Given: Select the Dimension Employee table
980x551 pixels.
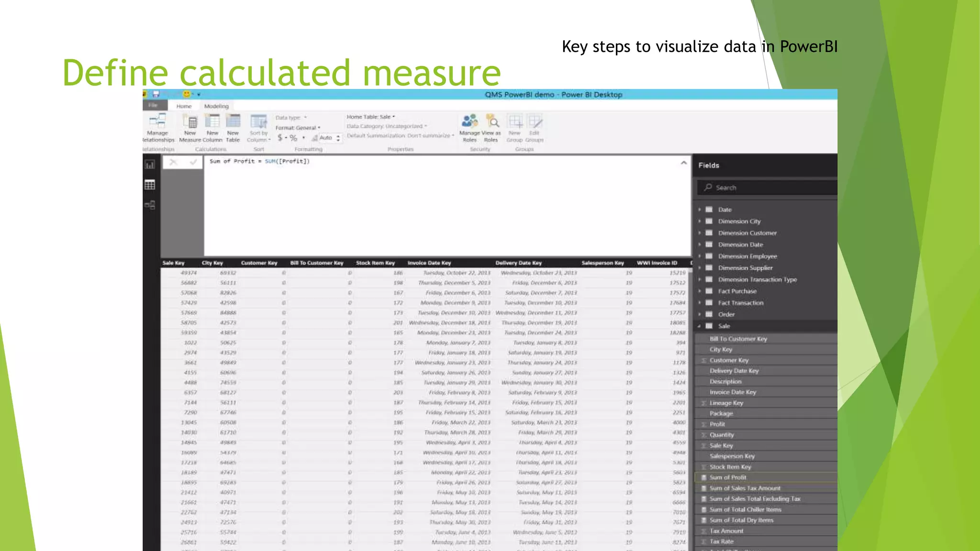Looking at the screenshot, I should [747, 256].
